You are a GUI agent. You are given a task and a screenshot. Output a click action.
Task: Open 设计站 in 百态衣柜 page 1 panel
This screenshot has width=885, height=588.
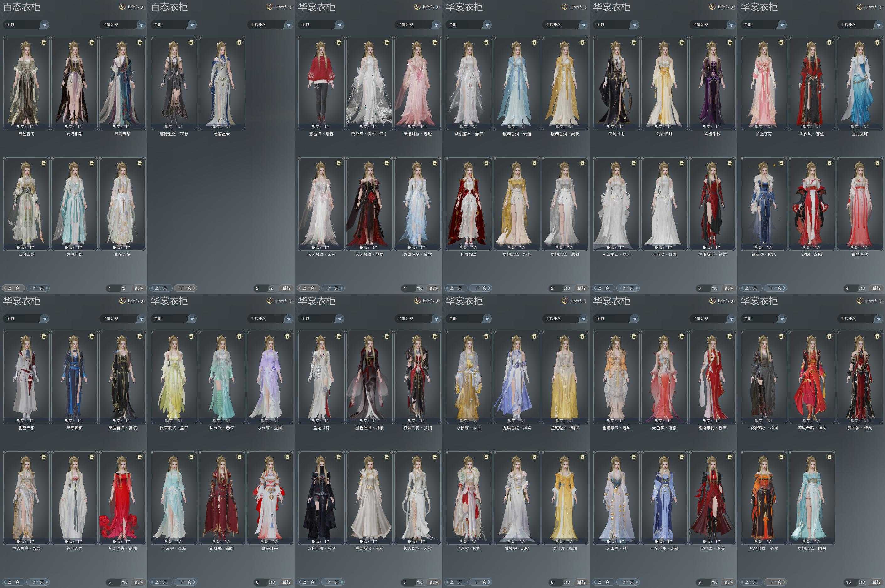coord(133,7)
